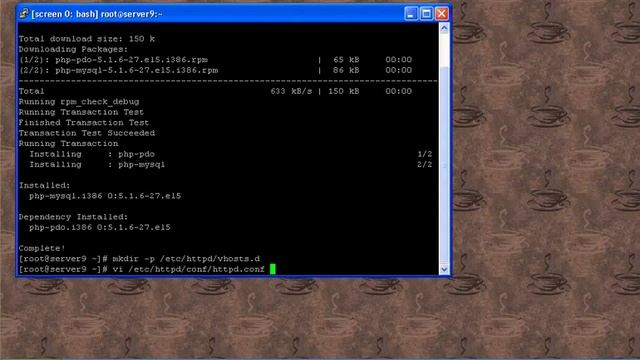Click the green cursor block at the prompt
The image size is (640, 360).
click(273, 269)
